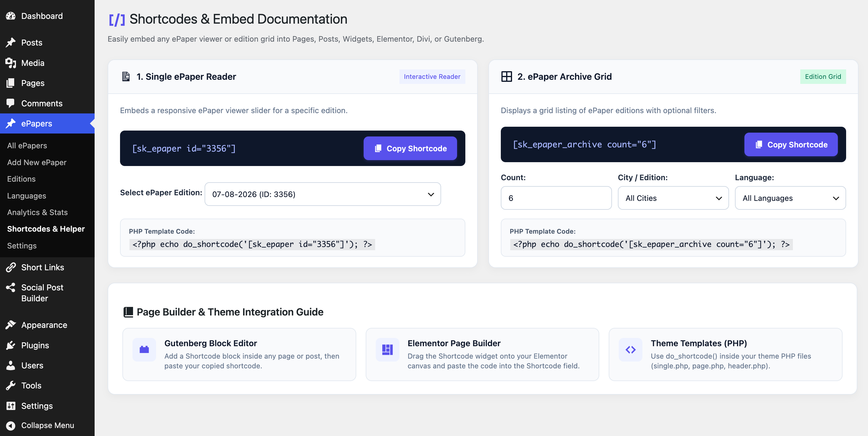Click the [sk_epaper_archive count="6"] shortcode text
Image resolution: width=868 pixels, height=436 pixels.
coord(584,144)
